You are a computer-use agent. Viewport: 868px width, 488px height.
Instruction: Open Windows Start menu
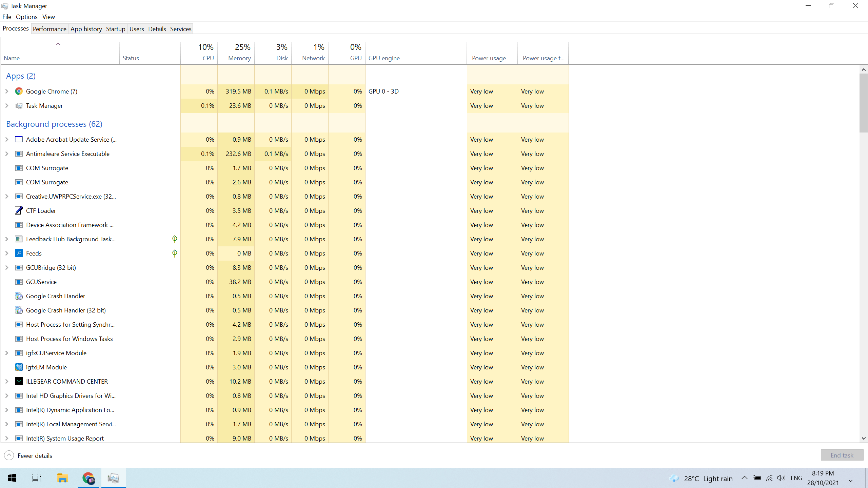click(x=12, y=478)
